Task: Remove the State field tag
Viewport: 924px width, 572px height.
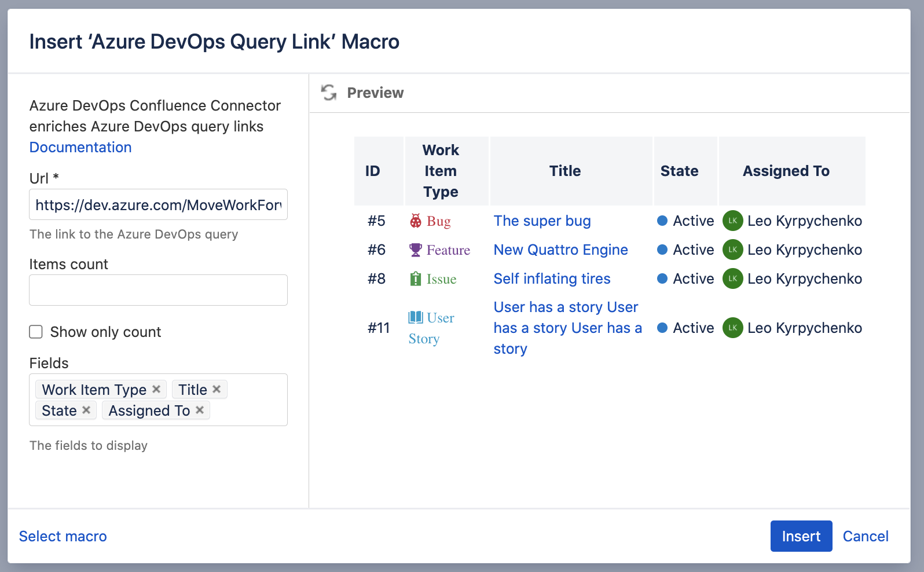Action: (x=86, y=410)
